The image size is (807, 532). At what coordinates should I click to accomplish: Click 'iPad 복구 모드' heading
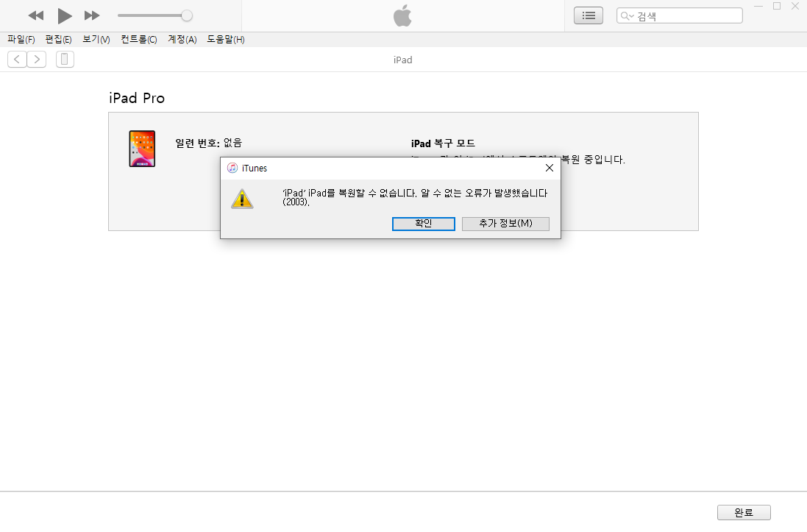click(x=443, y=143)
